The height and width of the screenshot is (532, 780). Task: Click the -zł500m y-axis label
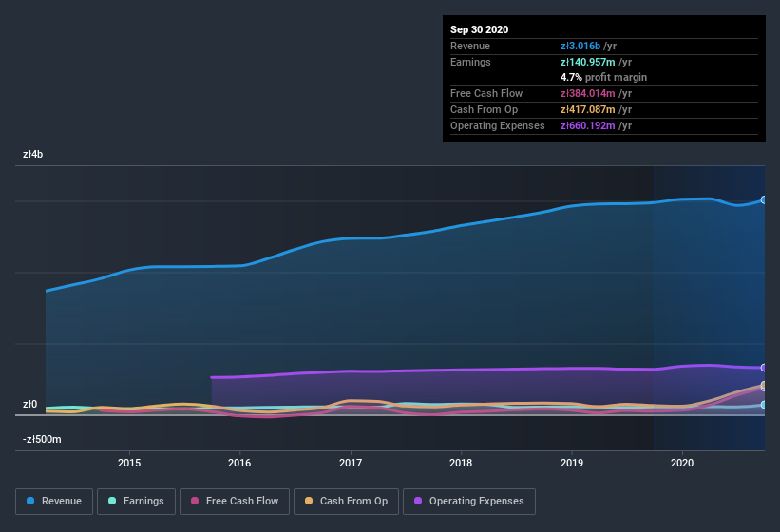pos(42,439)
